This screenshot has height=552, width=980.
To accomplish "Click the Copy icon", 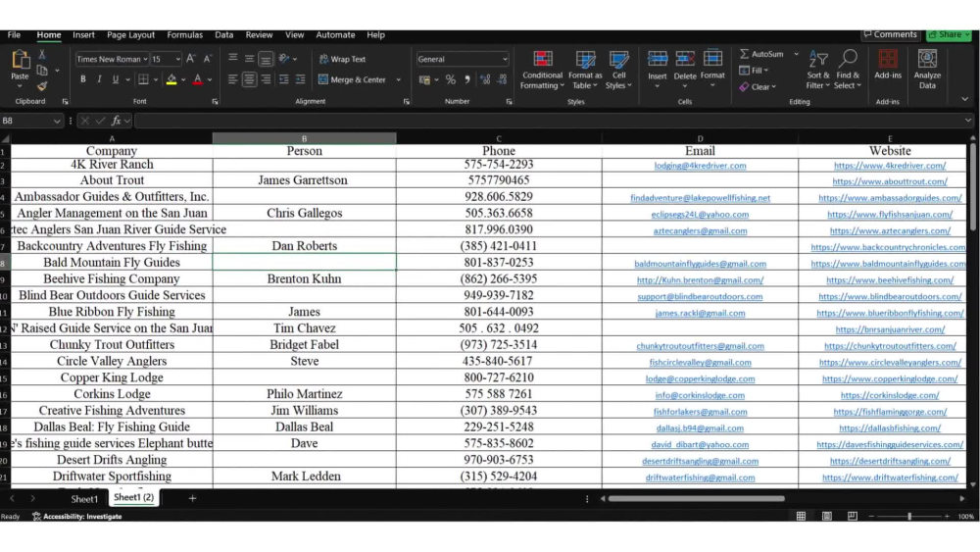I will coord(42,71).
